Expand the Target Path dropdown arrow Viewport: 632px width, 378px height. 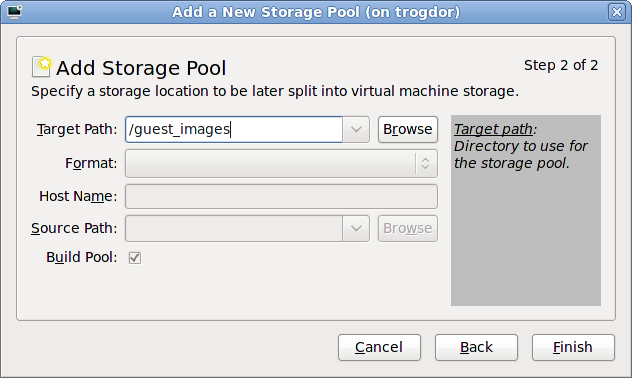356,129
